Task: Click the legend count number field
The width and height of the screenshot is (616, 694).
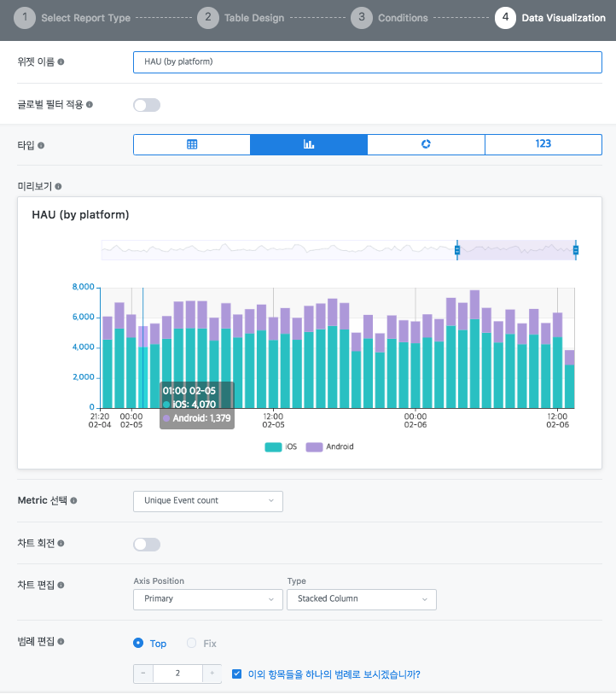Action: [x=178, y=674]
